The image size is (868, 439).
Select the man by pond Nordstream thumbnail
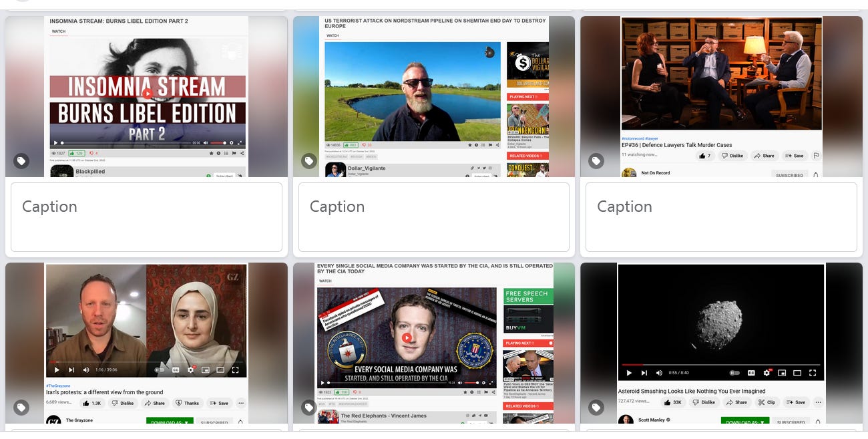434,96
